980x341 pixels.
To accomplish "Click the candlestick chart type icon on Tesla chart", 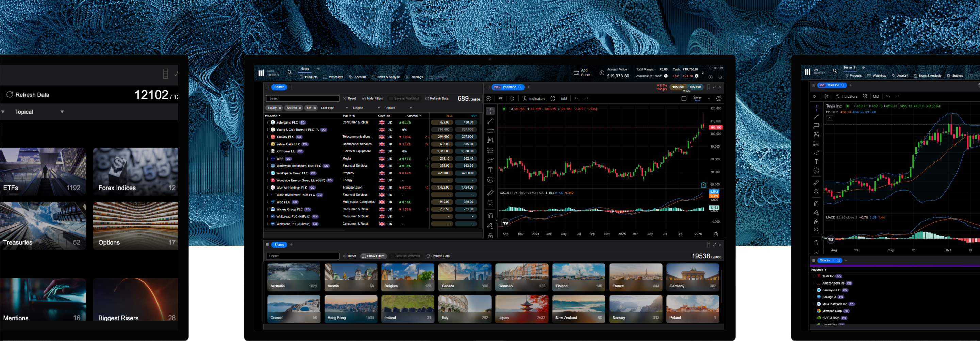I will pos(826,96).
